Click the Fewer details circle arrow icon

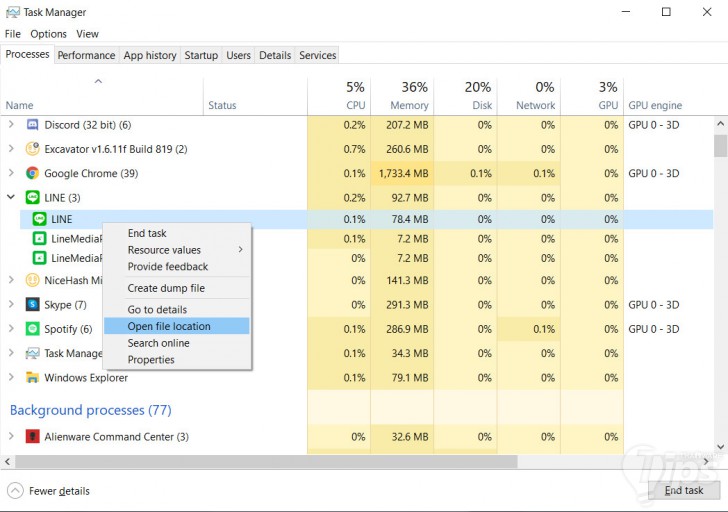[x=15, y=491]
